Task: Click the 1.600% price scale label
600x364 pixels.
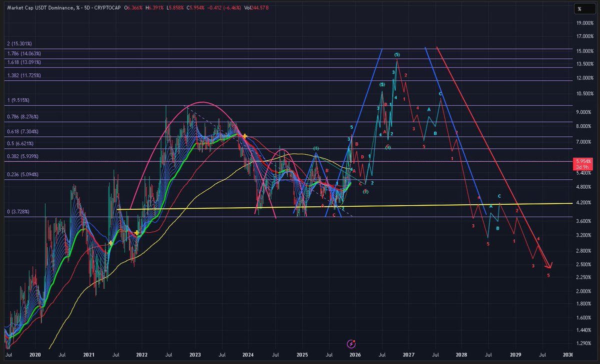Action: (x=583, y=318)
